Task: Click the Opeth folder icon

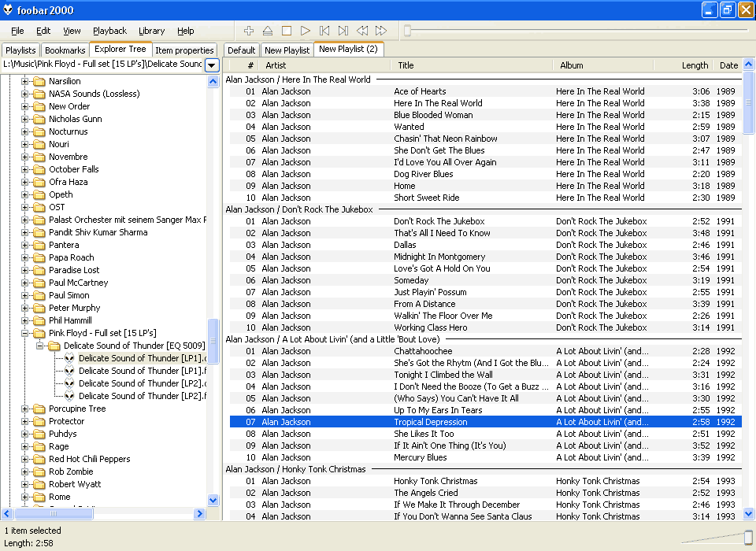Action: [39, 194]
